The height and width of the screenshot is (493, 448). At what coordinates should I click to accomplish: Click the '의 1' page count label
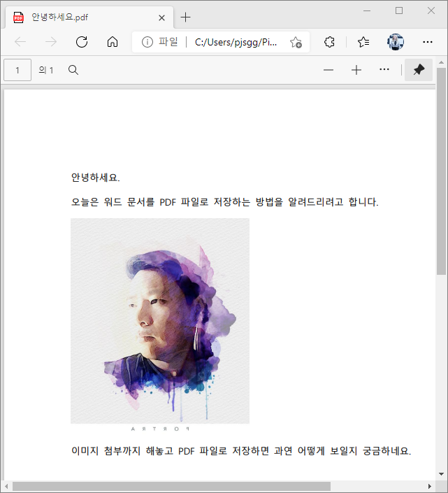pyautogui.click(x=46, y=70)
